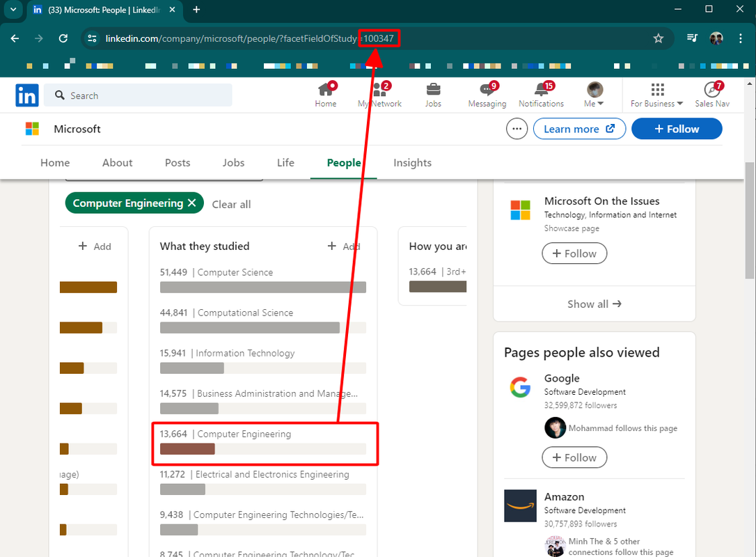This screenshot has width=756, height=557.
Task: Remove the Computer Engineering filter chip
Action: click(193, 203)
